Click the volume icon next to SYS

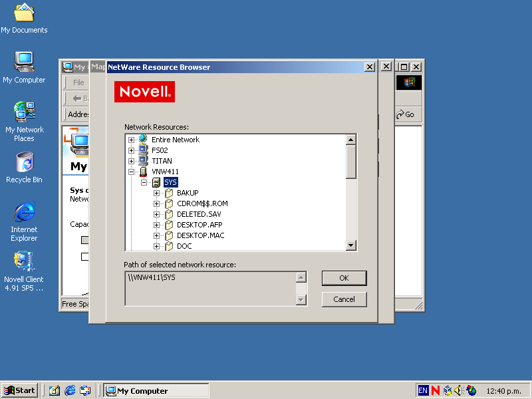156,182
